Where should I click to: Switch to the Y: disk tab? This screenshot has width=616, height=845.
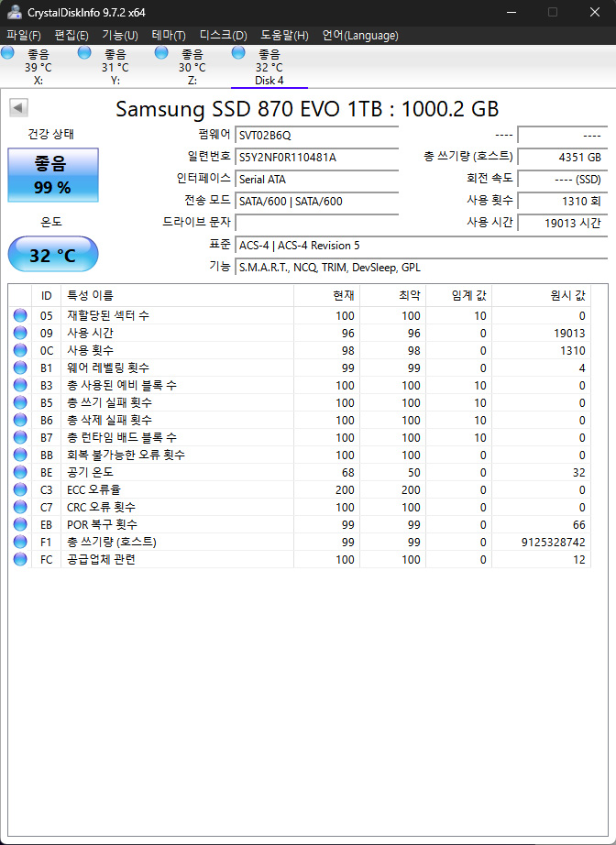click(x=115, y=67)
